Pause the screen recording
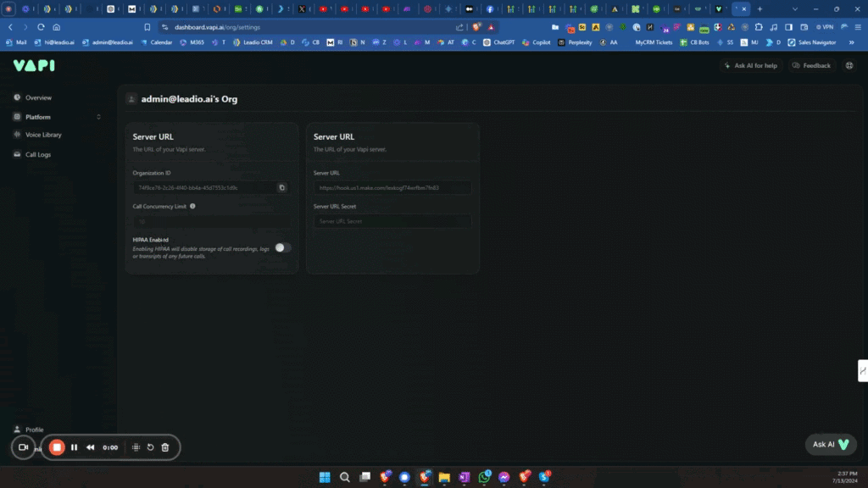This screenshot has height=488, width=868. click(x=74, y=447)
